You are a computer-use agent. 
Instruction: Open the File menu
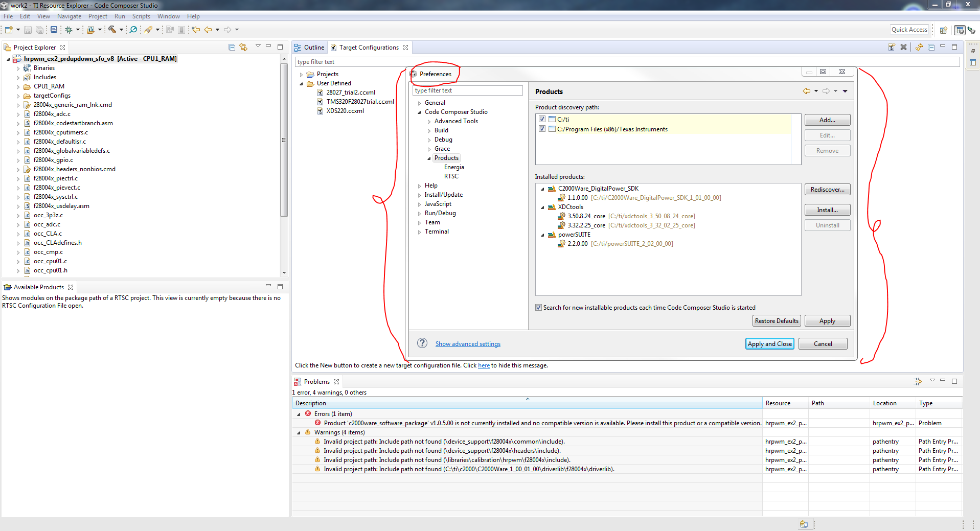pyautogui.click(x=8, y=16)
